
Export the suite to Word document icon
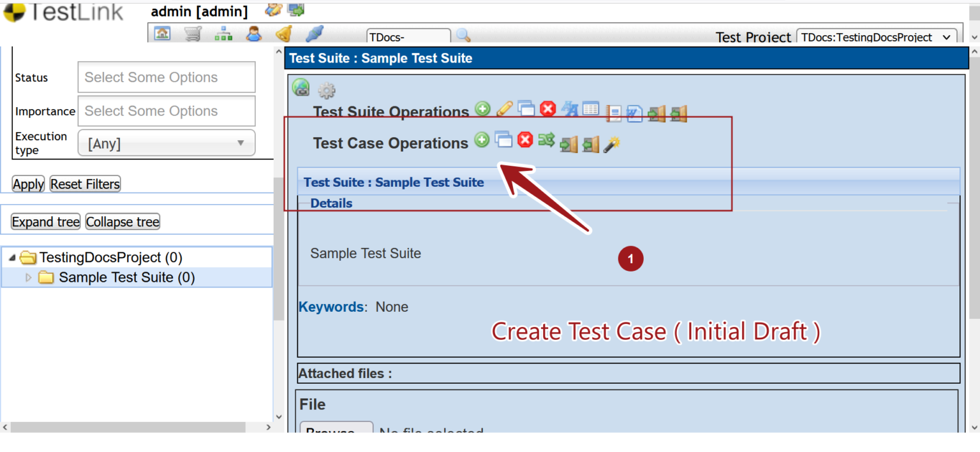coord(634,113)
